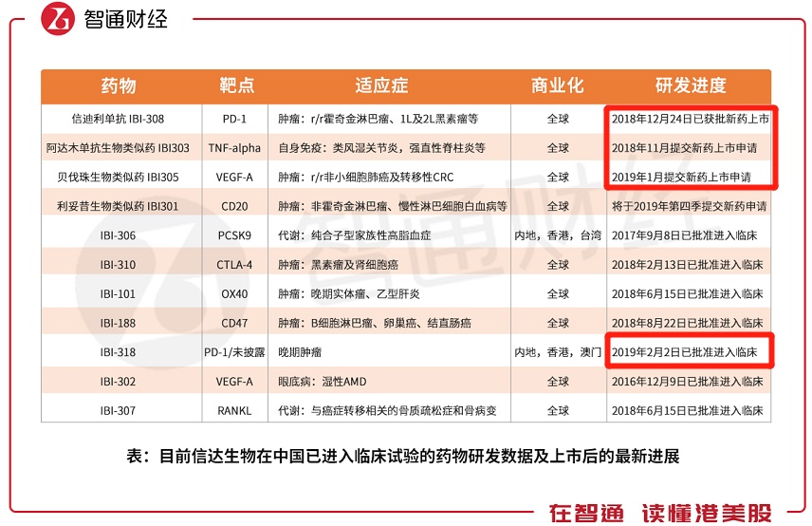Click the RANKL target cell
Viewport: 812px width, 526px height.
click(234, 411)
